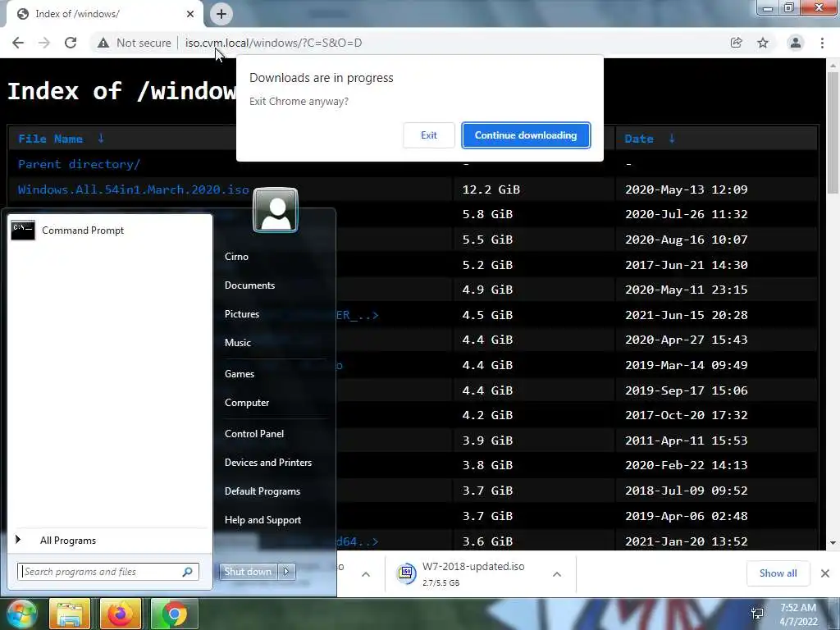Viewport: 840px width, 630px height.
Task: Open Default Programs
Action: click(x=262, y=491)
